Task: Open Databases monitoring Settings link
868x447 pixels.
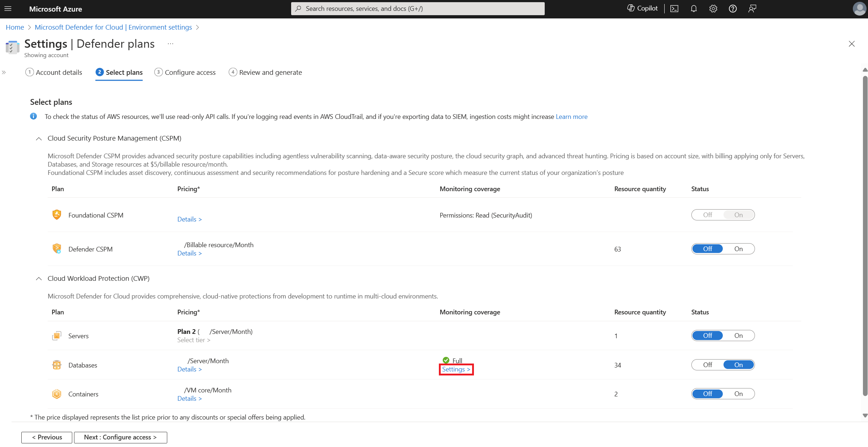Action: pos(456,369)
